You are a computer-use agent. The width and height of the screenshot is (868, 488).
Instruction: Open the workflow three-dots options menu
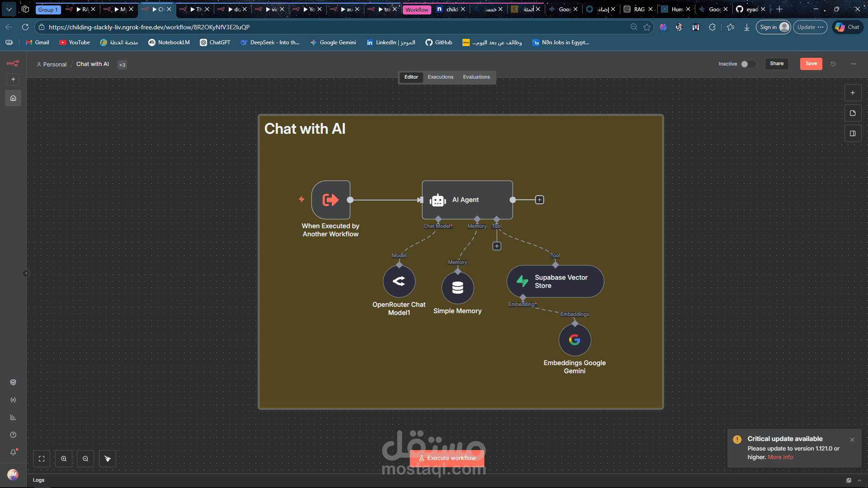854,64
